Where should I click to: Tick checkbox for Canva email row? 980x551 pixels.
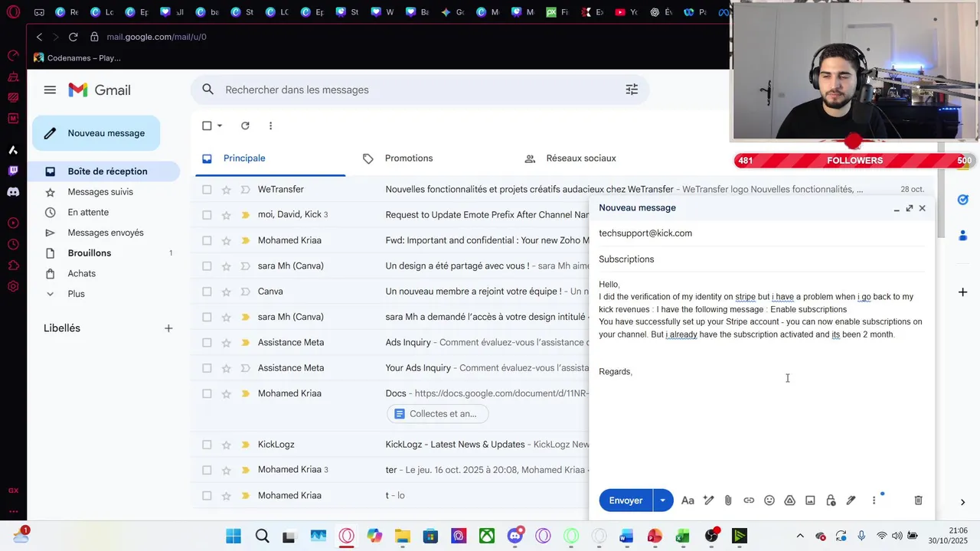coord(207,292)
